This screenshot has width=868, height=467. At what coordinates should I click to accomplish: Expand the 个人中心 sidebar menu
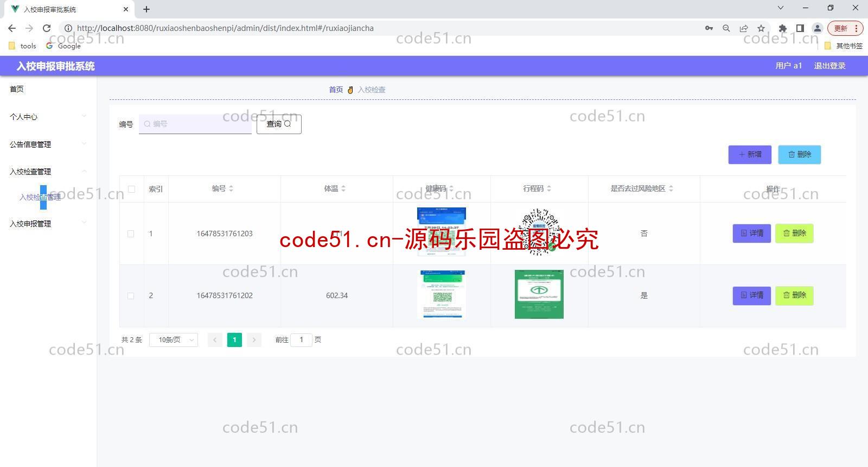click(x=48, y=117)
